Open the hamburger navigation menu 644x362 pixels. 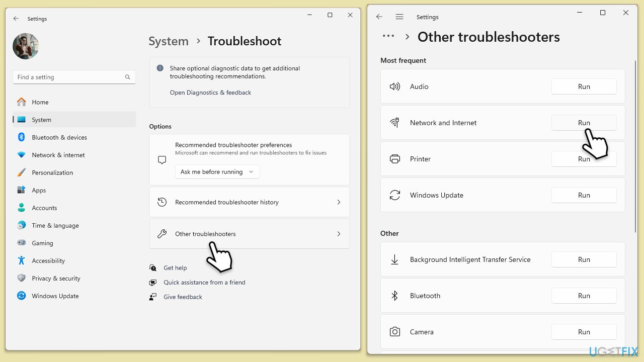tap(399, 17)
